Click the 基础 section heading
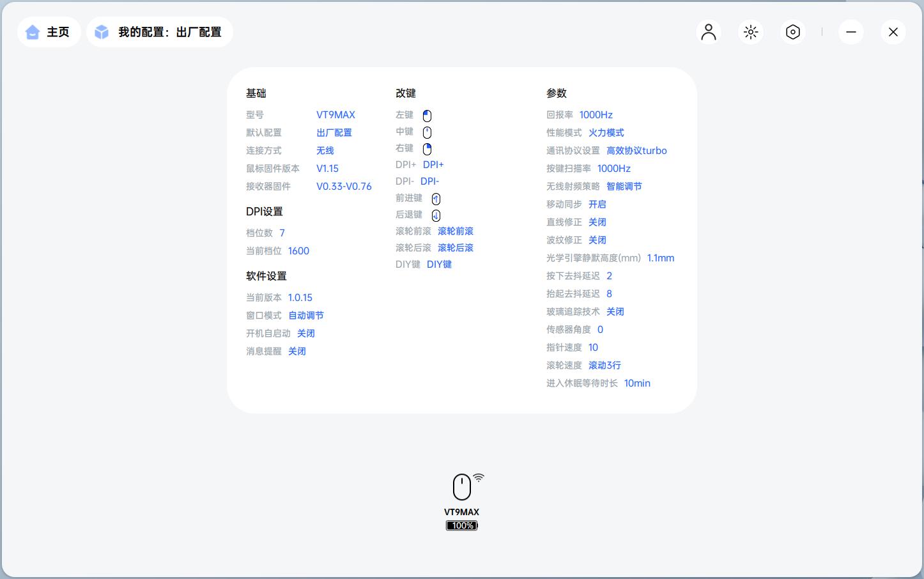Screen dimensions: 924x579 click(x=256, y=93)
